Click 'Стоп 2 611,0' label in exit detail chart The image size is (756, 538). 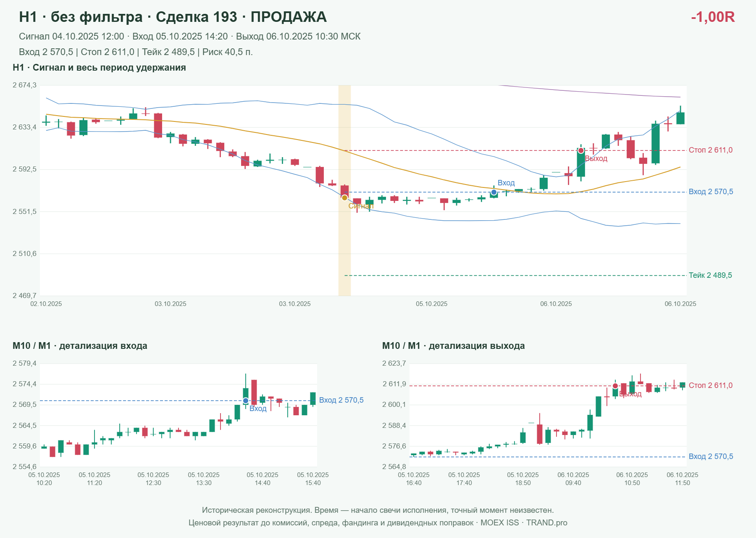pos(711,385)
